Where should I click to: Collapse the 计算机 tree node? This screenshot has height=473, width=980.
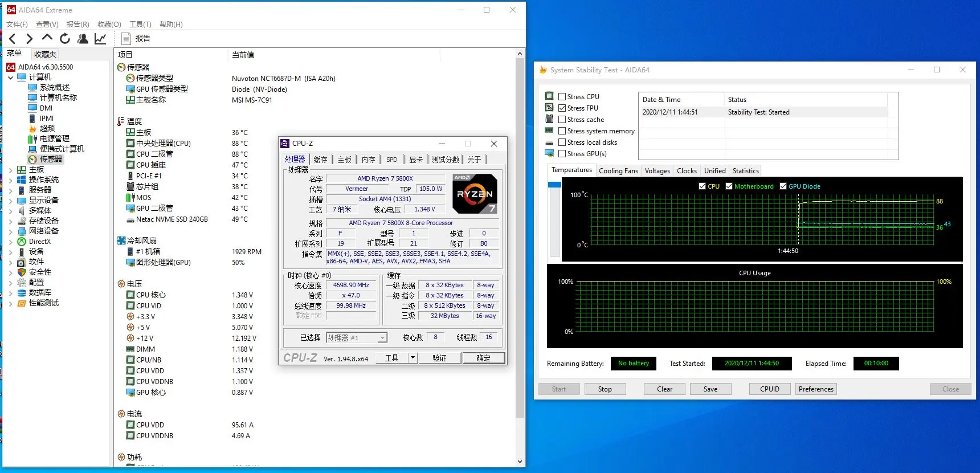[x=10, y=77]
